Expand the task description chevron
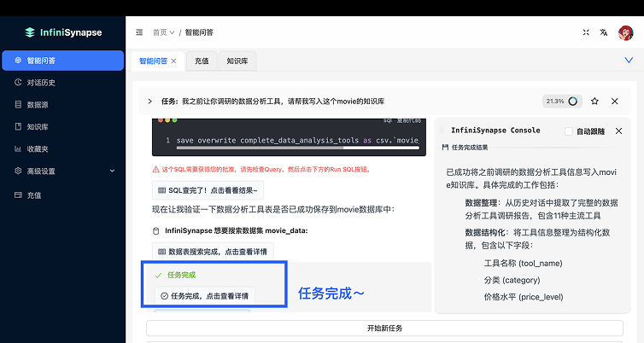Image resolution: width=644 pixels, height=343 pixels. click(x=150, y=102)
